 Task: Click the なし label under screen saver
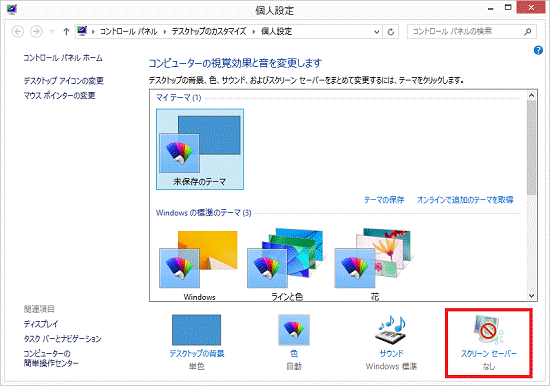click(x=489, y=366)
